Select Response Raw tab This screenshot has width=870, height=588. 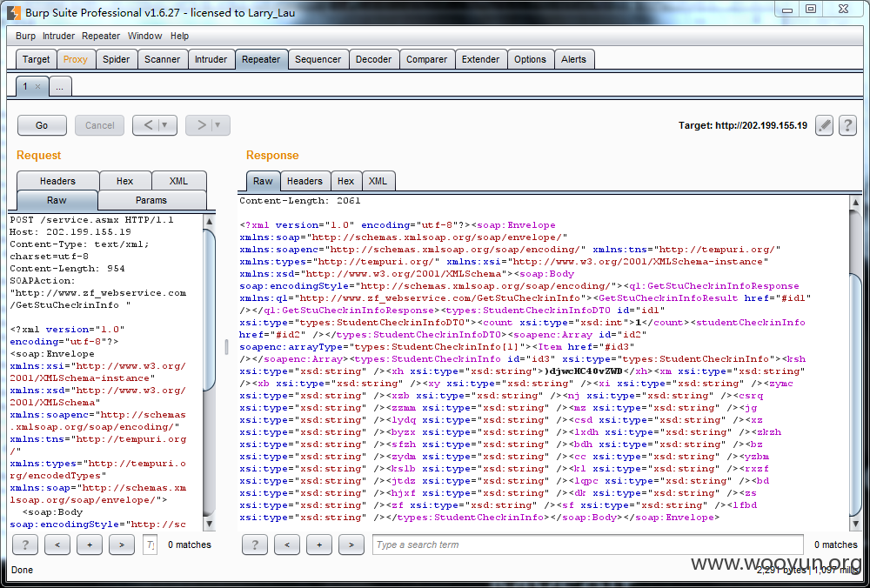click(263, 181)
